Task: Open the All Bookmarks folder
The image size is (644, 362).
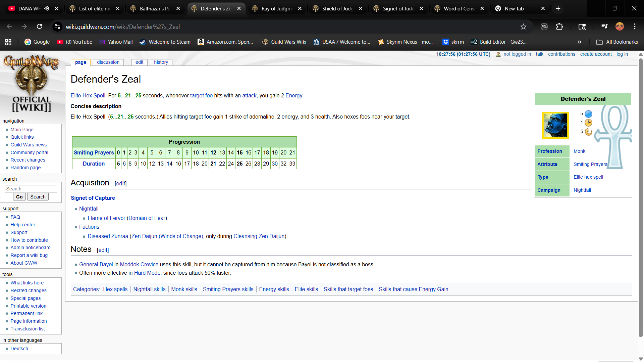Action: point(617,42)
